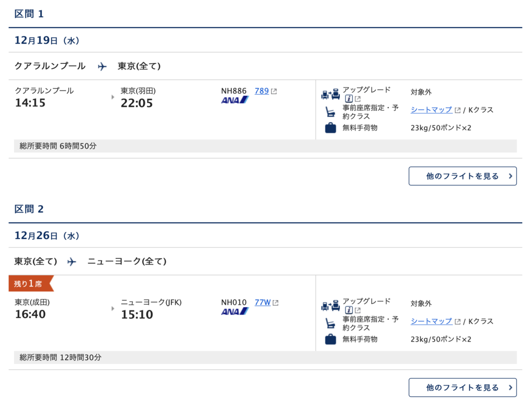Viewport: 532px width, 404px height.
Task: Click the ANA logo under NH886
Action: click(x=235, y=100)
